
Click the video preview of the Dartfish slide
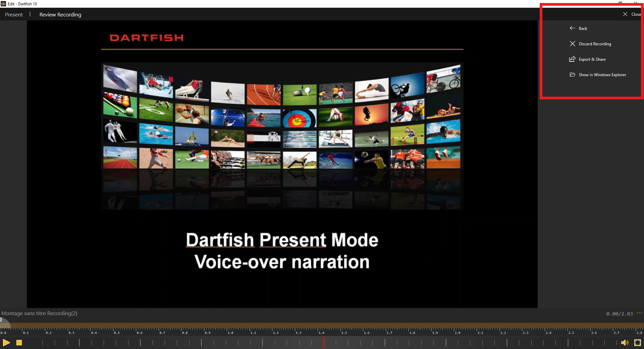(x=282, y=164)
